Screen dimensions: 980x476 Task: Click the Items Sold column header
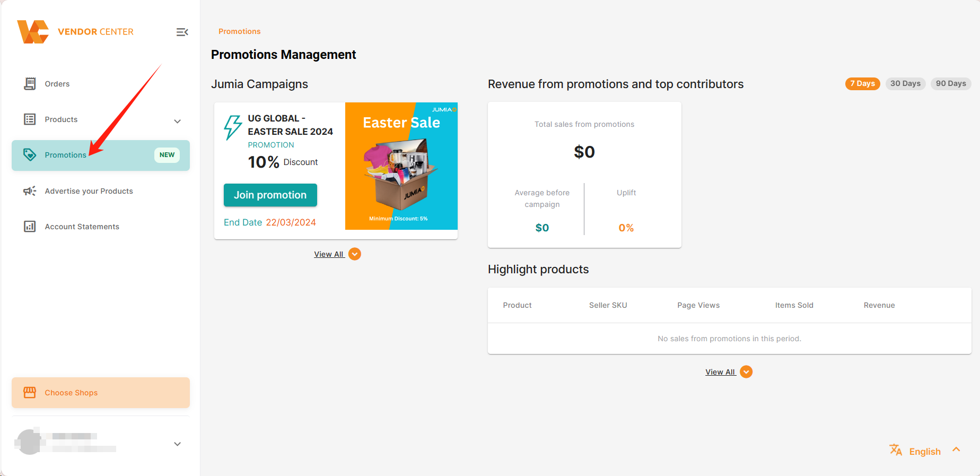click(x=794, y=305)
